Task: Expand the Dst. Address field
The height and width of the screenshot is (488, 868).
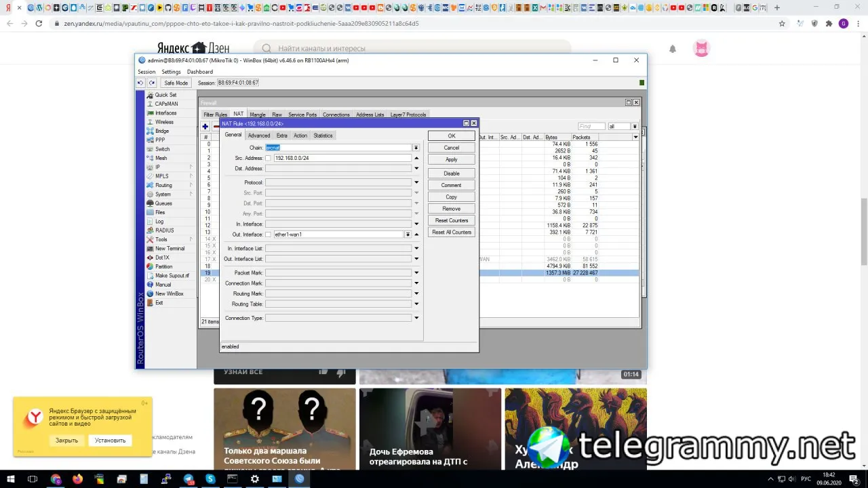Action: click(x=416, y=168)
